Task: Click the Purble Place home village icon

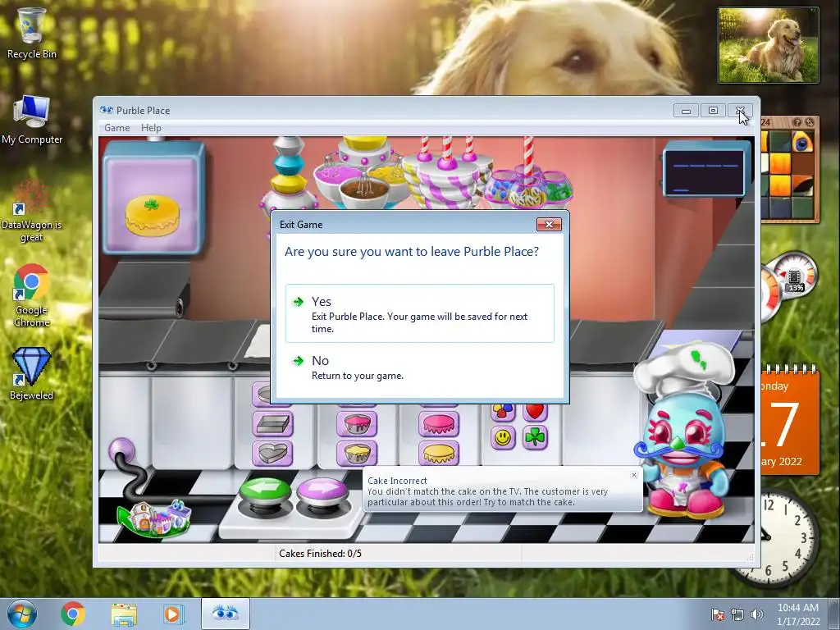Action: click(x=155, y=518)
